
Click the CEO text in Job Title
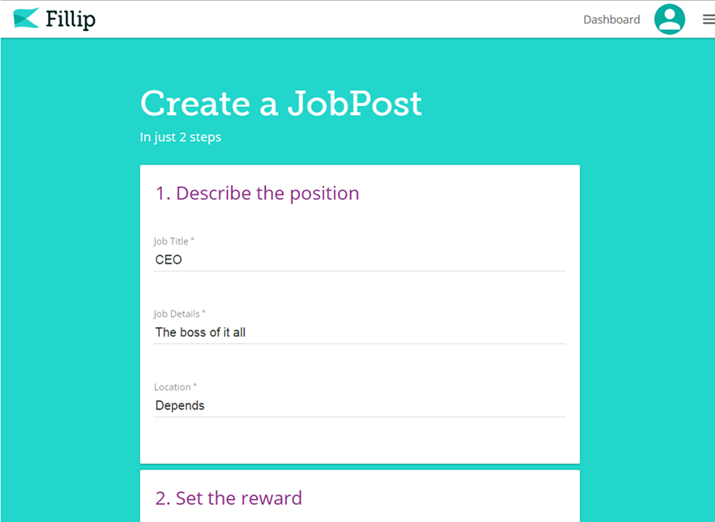coord(169,260)
